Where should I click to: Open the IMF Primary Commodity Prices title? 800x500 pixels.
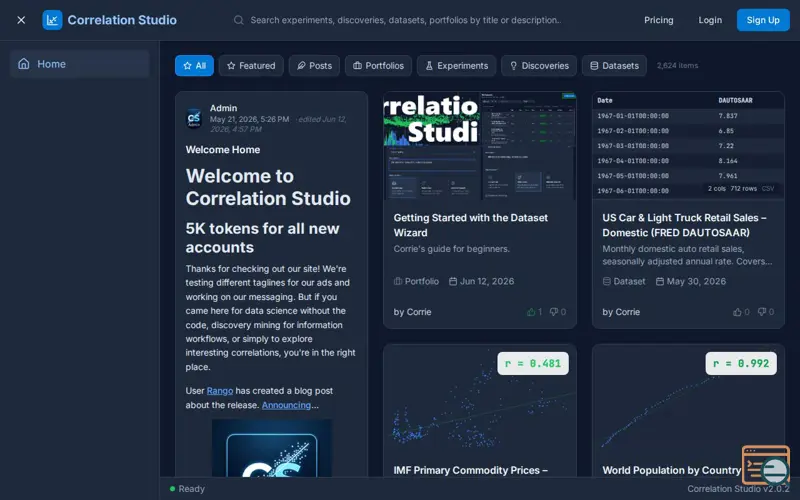470,470
